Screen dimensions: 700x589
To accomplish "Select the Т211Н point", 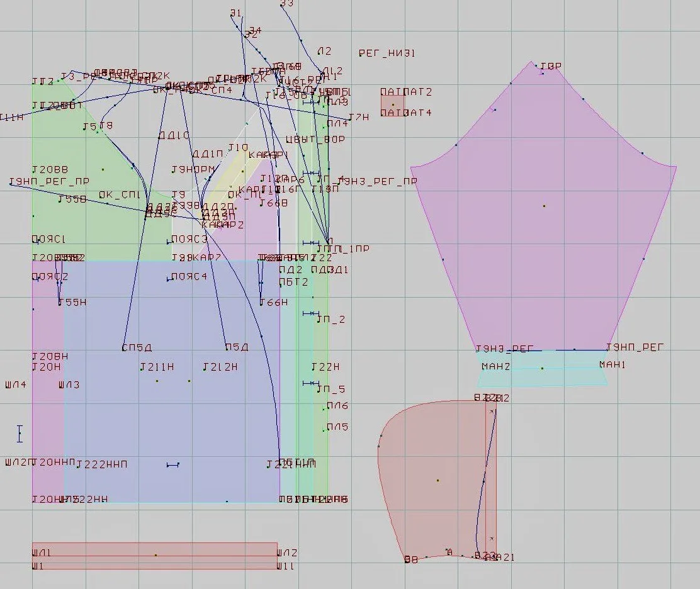I will point(157,367).
